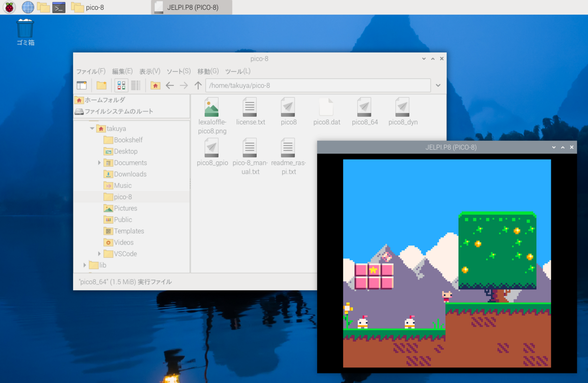
Task: Select the pico8_dyn executable file
Action: [x=403, y=112]
